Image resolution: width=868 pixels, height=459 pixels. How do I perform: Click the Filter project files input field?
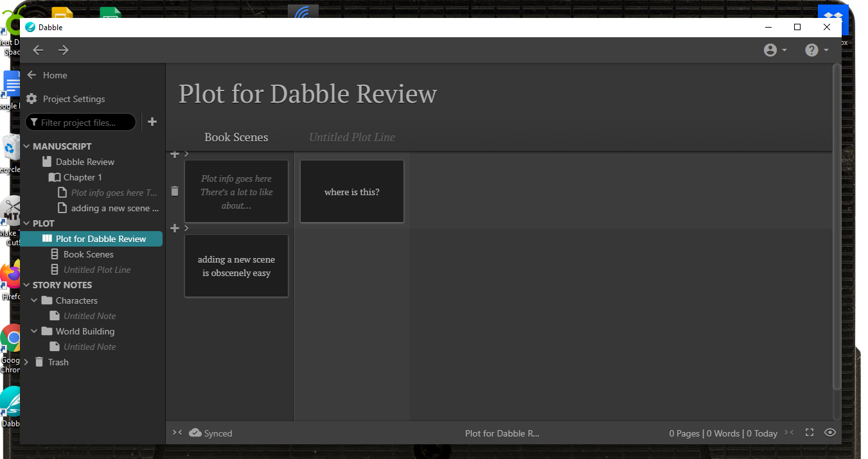pos(84,122)
